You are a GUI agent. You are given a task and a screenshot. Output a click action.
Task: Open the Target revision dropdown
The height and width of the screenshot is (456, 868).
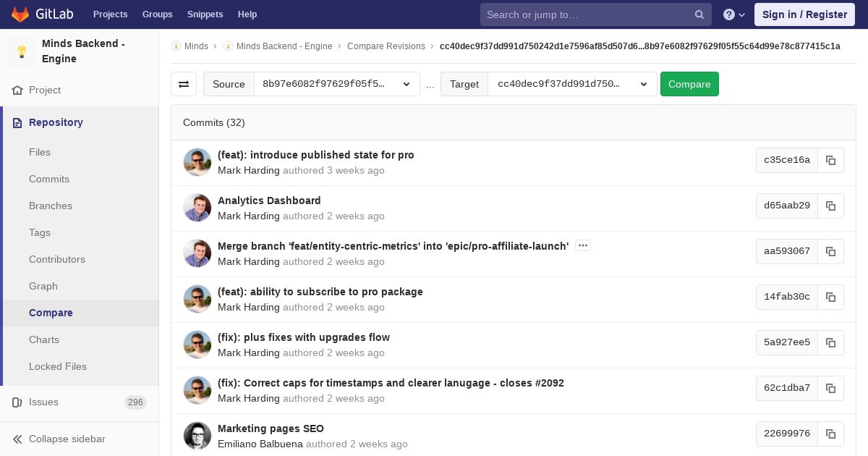[x=571, y=84]
